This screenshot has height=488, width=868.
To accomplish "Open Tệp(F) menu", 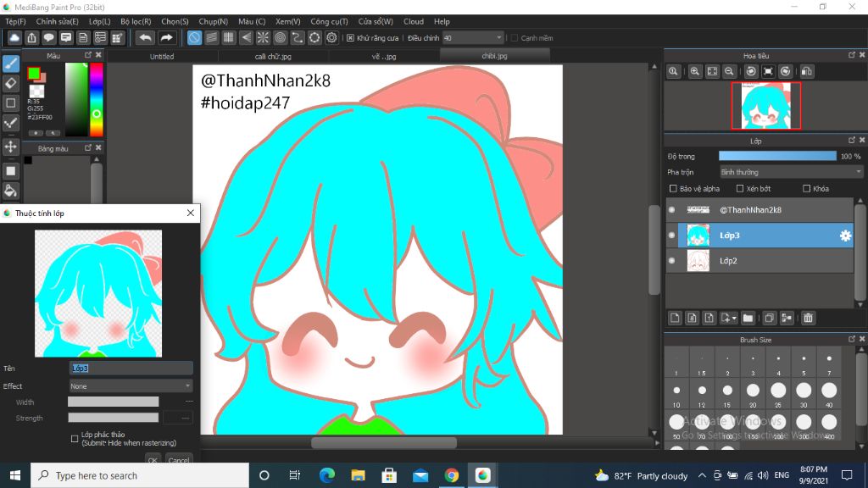I will pyautogui.click(x=15, y=21).
